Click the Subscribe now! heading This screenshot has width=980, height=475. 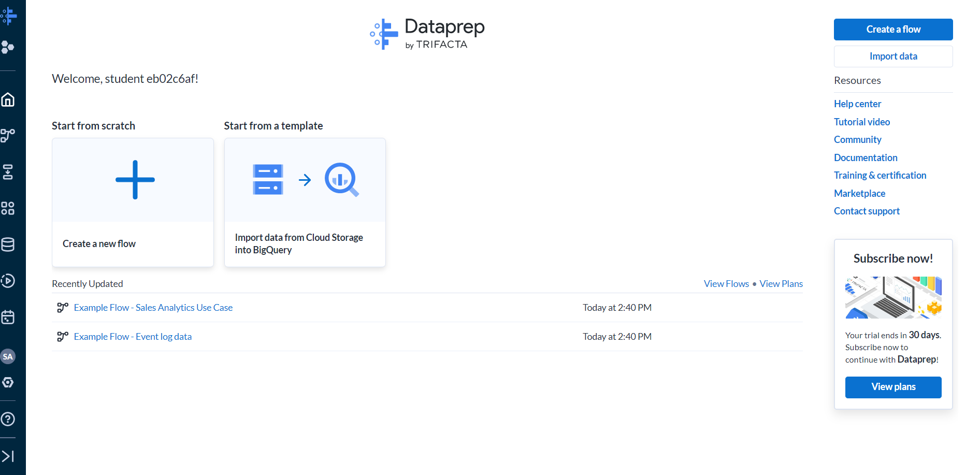[x=893, y=258]
